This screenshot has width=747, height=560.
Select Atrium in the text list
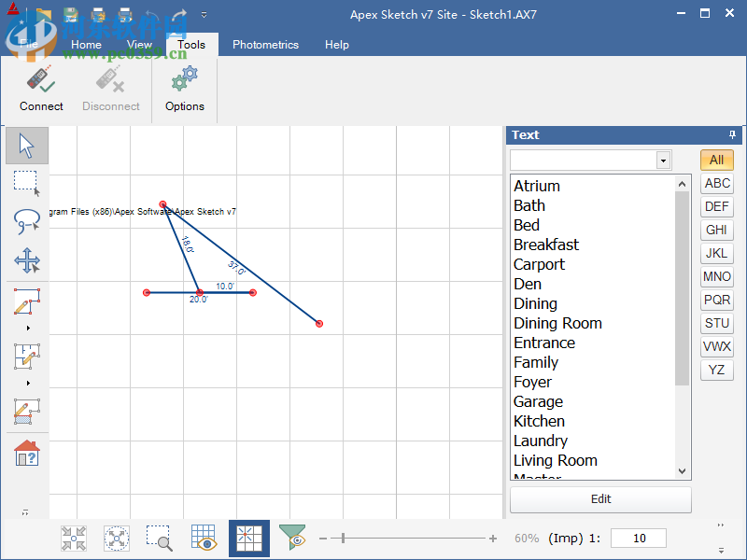pos(594,186)
